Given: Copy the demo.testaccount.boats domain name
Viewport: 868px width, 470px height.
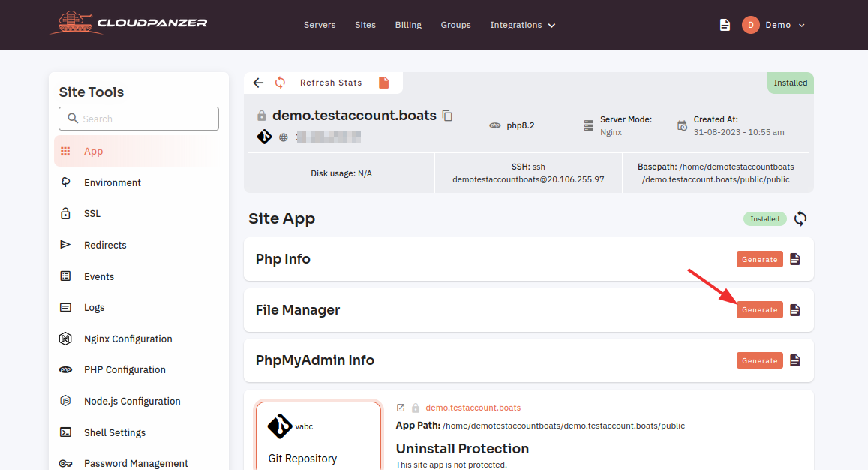Looking at the screenshot, I should pos(447,116).
